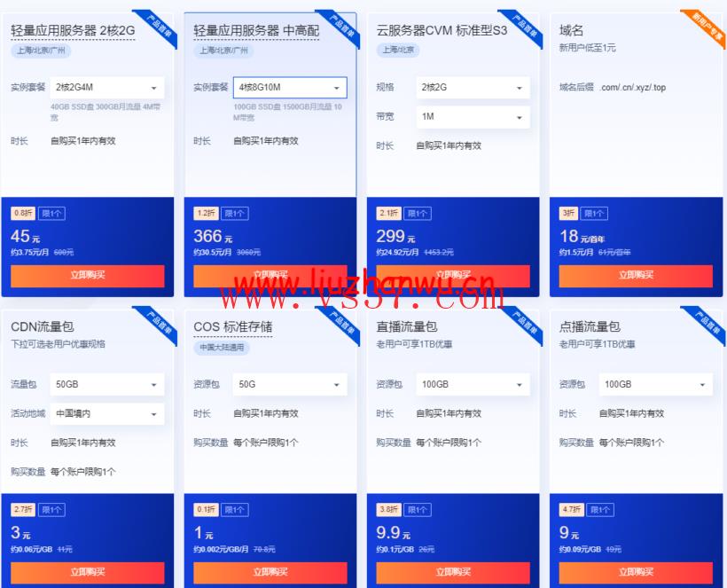Image resolution: width=727 pixels, height=588 pixels.
Task: Click the 中国大陆通用 tag under COS
Action: [222, 348]
